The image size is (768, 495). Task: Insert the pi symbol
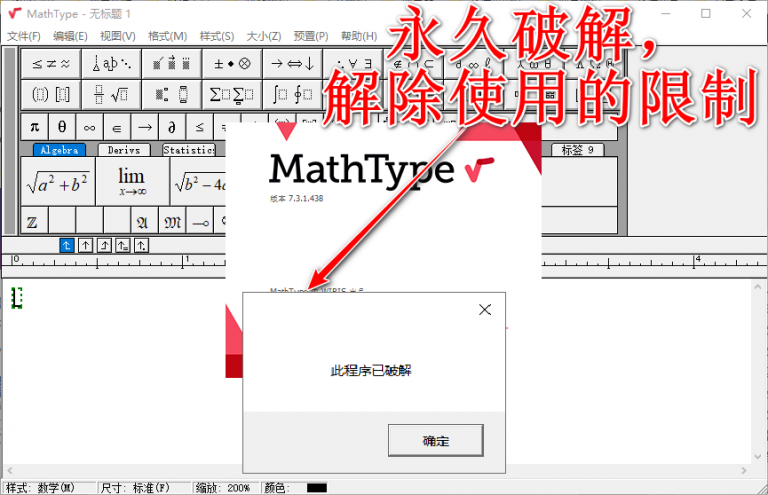pos(34,127)
